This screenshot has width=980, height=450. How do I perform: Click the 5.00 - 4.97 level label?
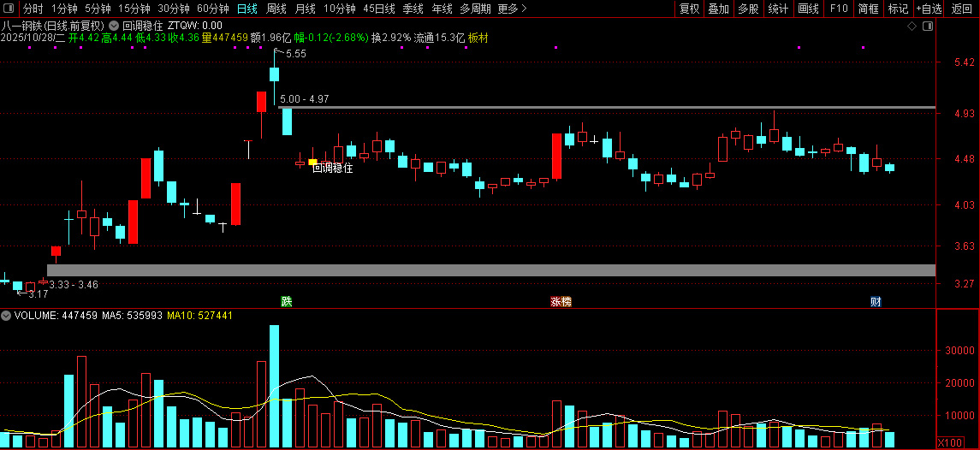point(305,98)
